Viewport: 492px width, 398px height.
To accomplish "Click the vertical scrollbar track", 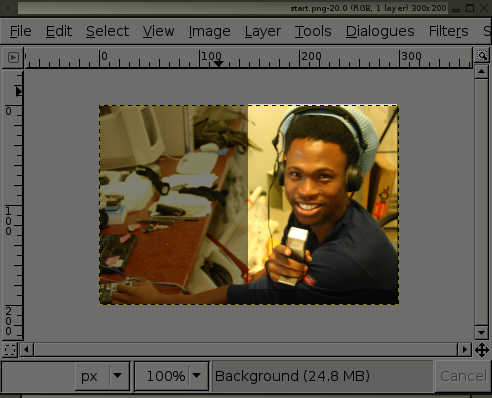I will pos(481,202).
